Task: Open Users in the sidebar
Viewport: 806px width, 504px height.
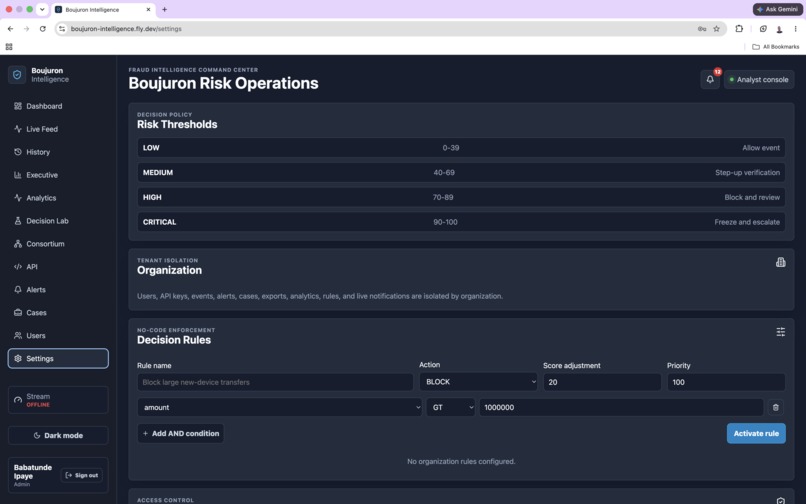Action: pos(58,335)
